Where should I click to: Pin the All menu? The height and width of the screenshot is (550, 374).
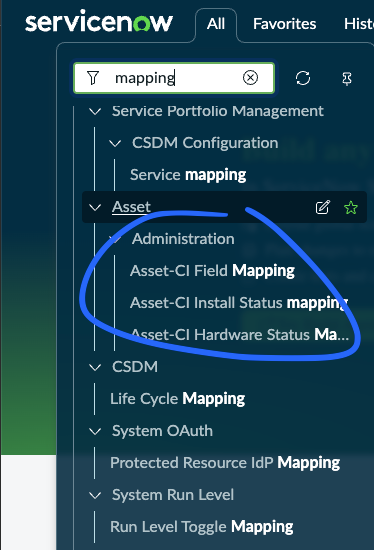[347, 79]
